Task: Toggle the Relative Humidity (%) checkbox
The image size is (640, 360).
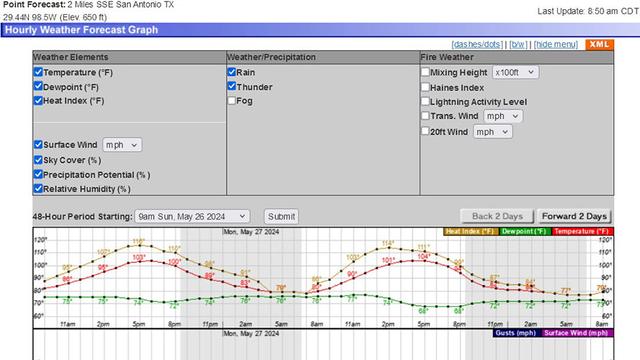Action: 38,189
